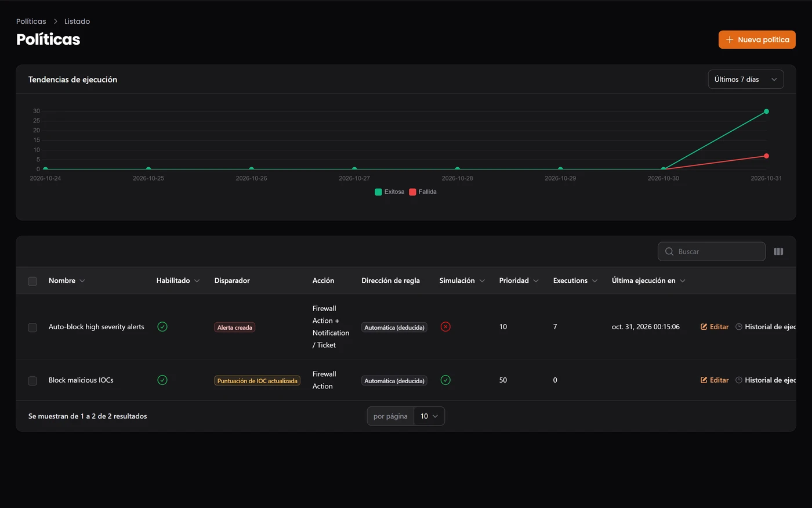812x508 pixels.
Task: Click Automática (deducida) badge in Auto-block row
Action: [394, 327]
